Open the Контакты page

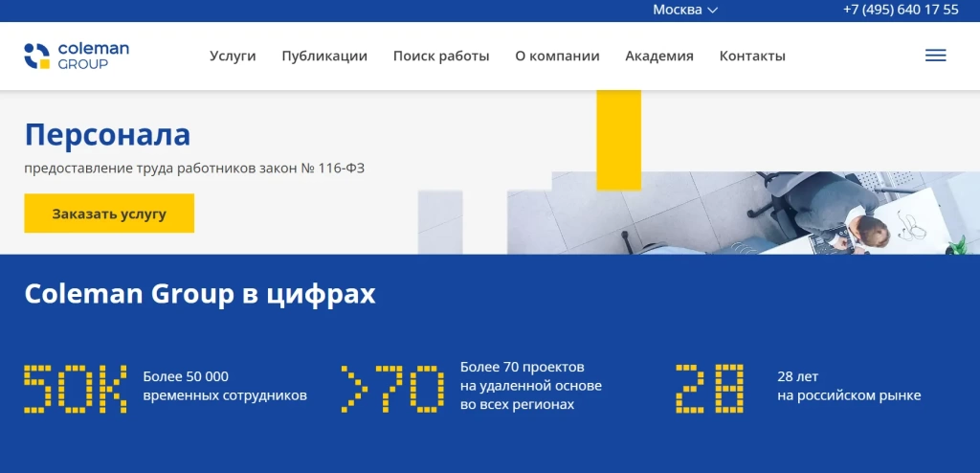pos(752,56)
